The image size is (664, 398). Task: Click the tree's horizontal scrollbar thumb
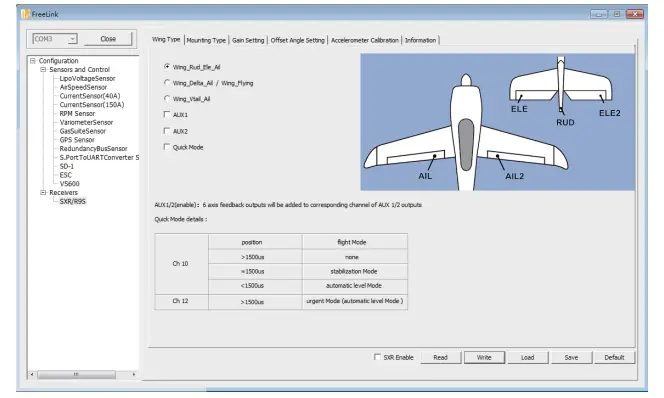point(76,374)
